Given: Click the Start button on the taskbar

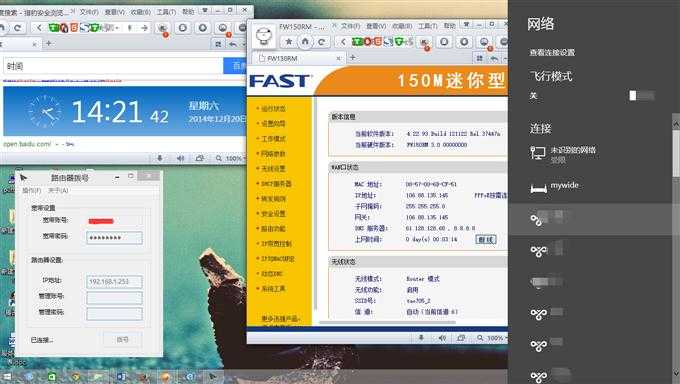Looking at the screenshot, I should click(6, 377).
